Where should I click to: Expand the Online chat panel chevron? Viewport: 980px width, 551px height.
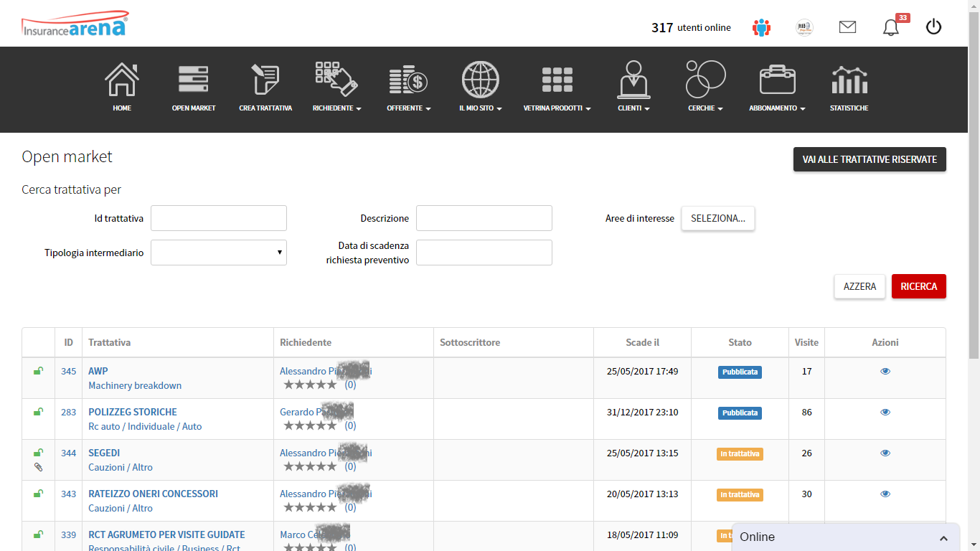943,538
